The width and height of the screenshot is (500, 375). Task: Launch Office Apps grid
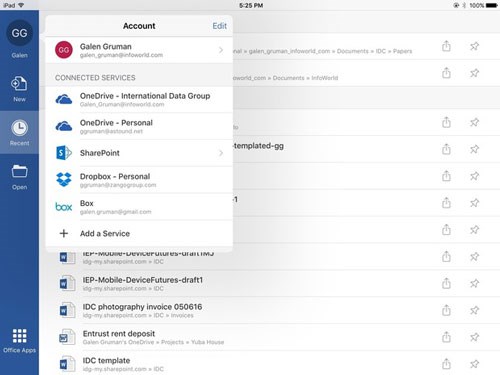point(19,341)
